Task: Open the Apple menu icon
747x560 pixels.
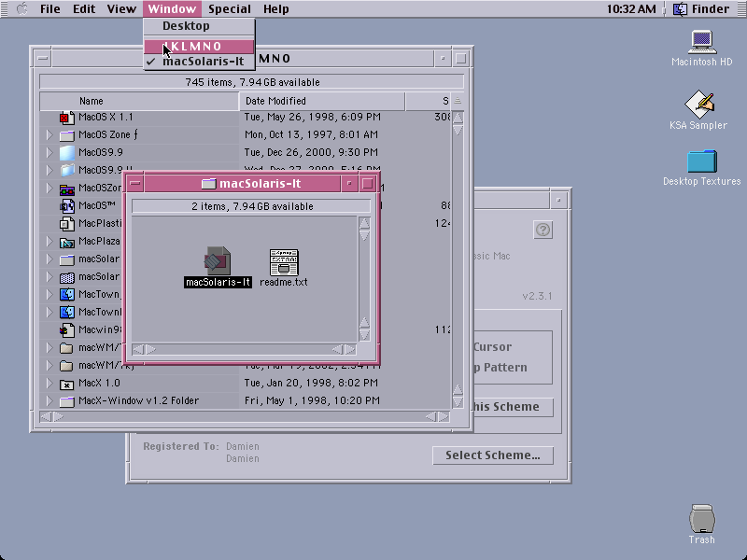Action: coord(21,8)
